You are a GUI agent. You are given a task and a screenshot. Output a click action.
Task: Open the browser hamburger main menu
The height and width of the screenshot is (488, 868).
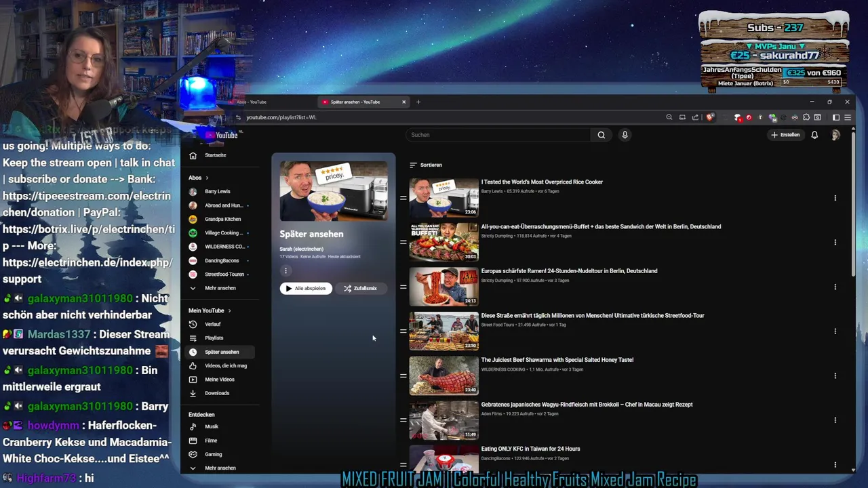848,117
